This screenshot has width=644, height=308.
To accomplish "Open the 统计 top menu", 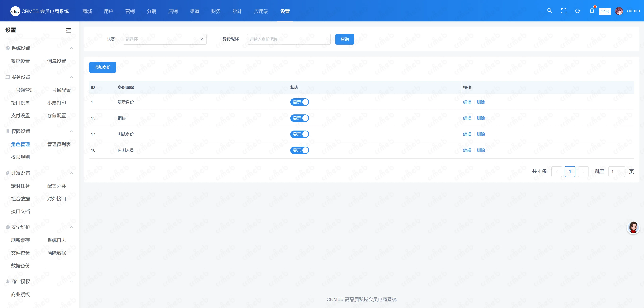I will click(237, 11).
